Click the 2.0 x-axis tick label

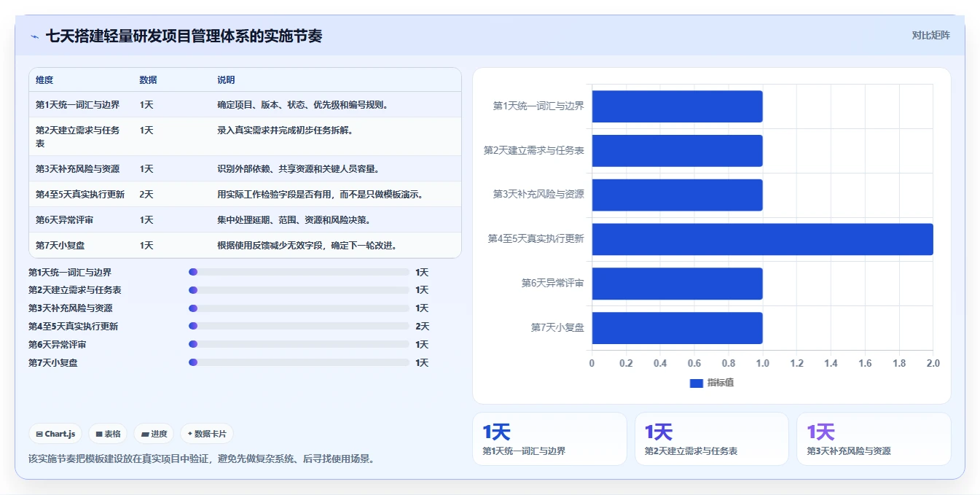tap(933, 363)
